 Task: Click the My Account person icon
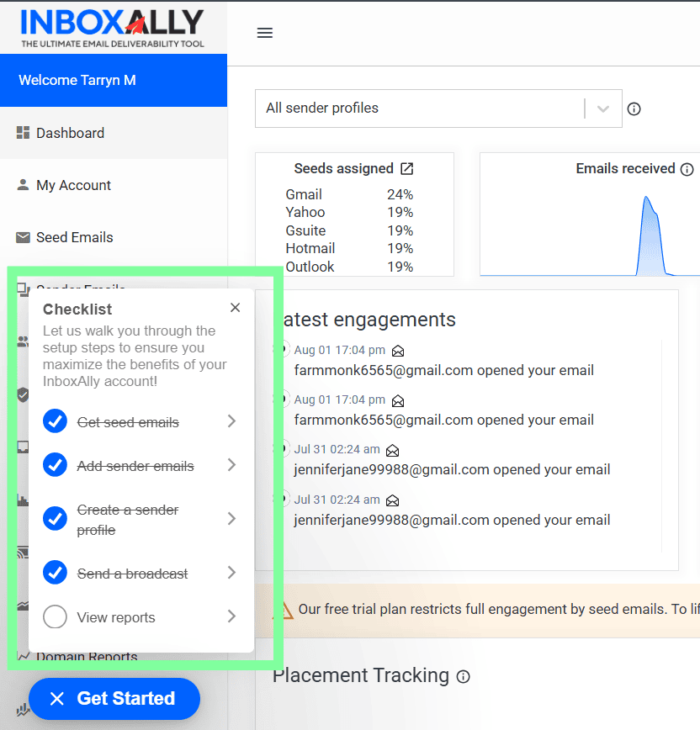(x=23, y=185)
